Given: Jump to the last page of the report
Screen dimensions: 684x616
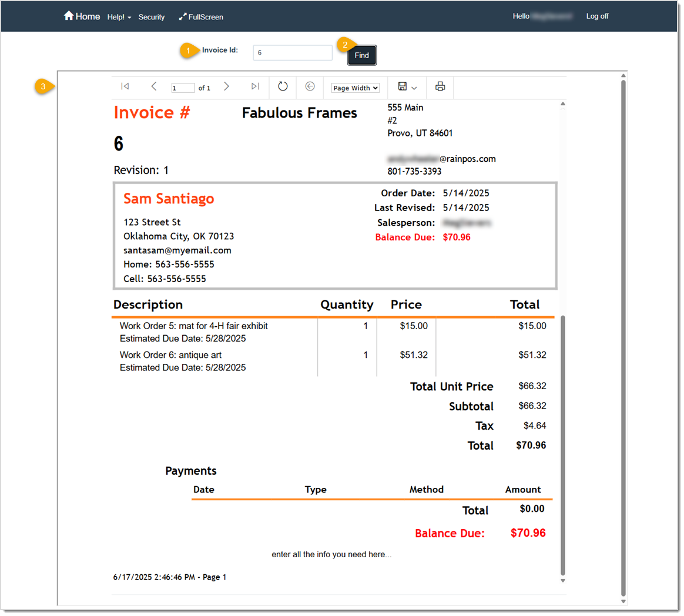Looking at the screenshot, I should coord(255,86).
